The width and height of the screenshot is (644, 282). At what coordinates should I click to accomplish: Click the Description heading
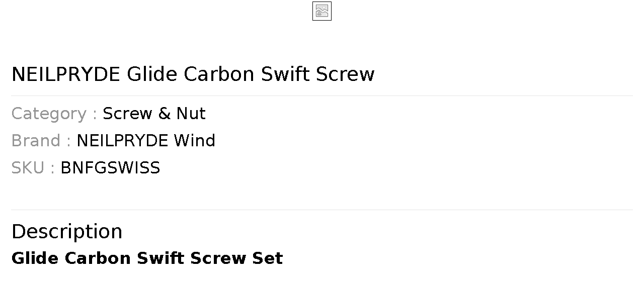(x=67, y=232)
